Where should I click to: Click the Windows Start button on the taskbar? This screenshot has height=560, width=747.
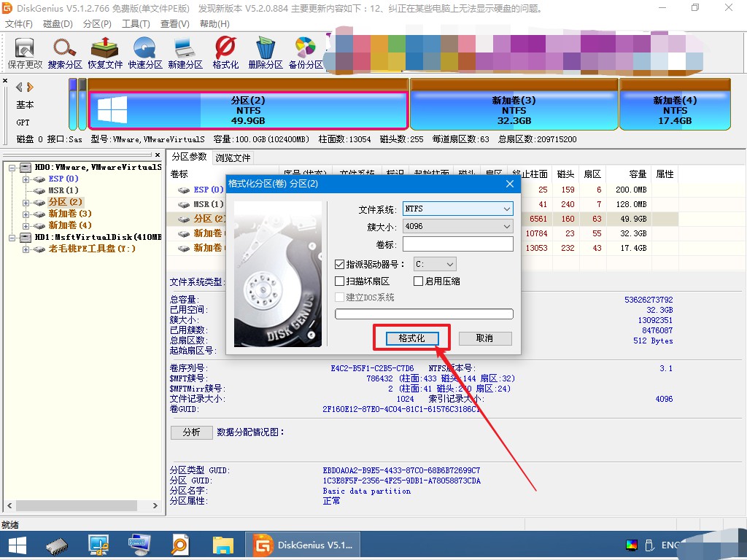point(18,545)
